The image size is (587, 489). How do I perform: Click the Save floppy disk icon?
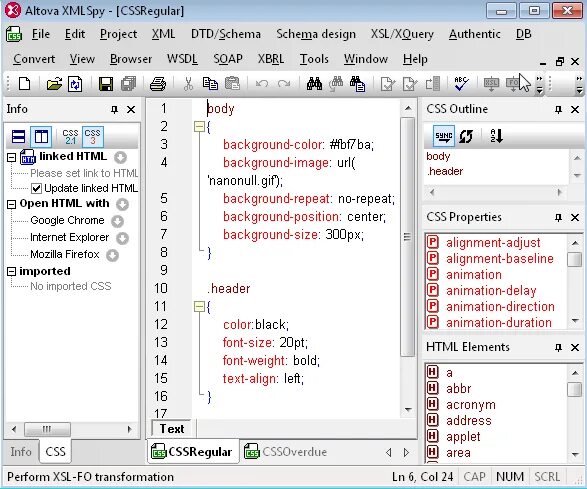106,83
